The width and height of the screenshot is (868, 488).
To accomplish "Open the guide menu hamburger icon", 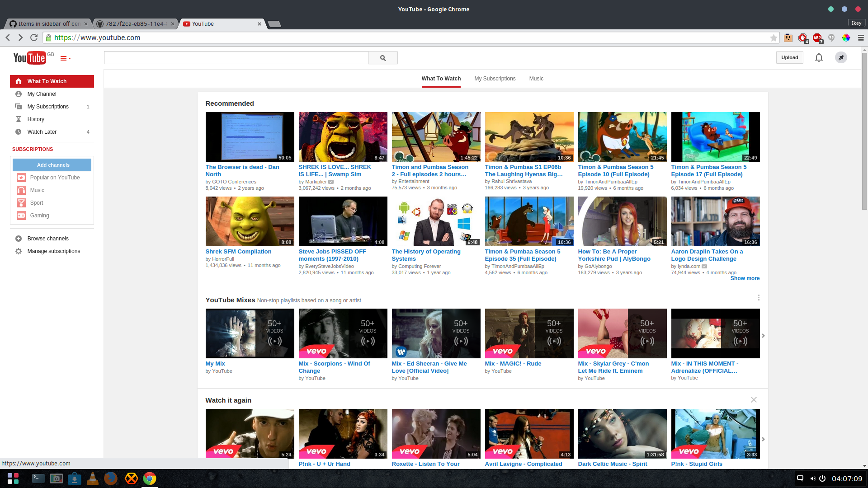I will 66,58.
